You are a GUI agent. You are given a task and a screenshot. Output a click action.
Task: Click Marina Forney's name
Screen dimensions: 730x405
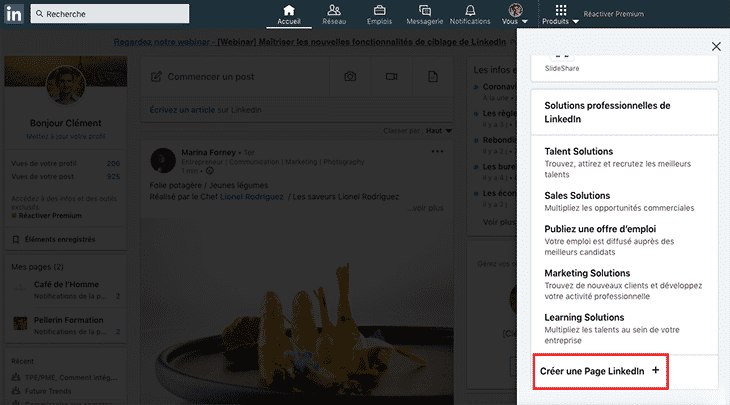[208, 152]
